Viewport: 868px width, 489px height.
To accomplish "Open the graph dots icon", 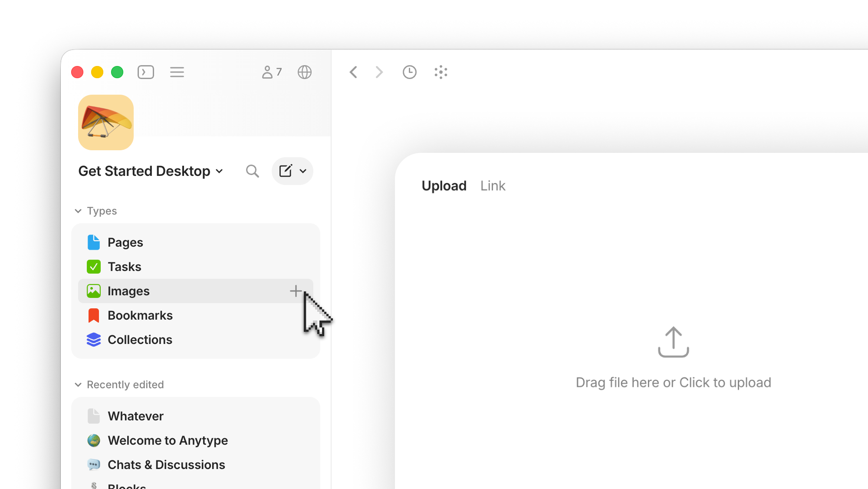I will point(441,72).
